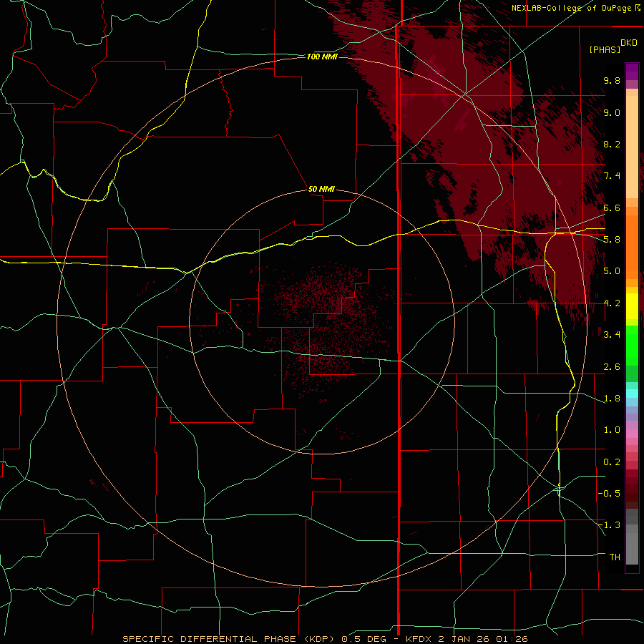644x644 pixels.
Task: Click the 3.4 value on the color scale
Action: pos(612,335)
